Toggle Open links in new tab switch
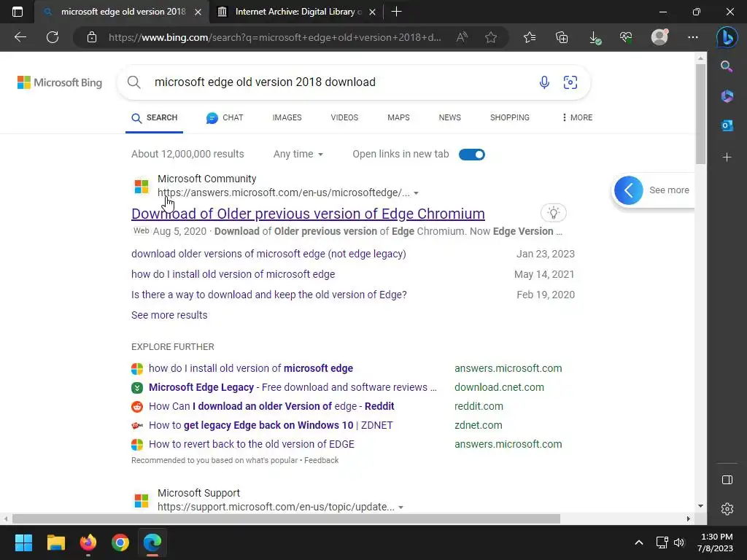This screenshot has width=747, height=560. pos(472,155)
